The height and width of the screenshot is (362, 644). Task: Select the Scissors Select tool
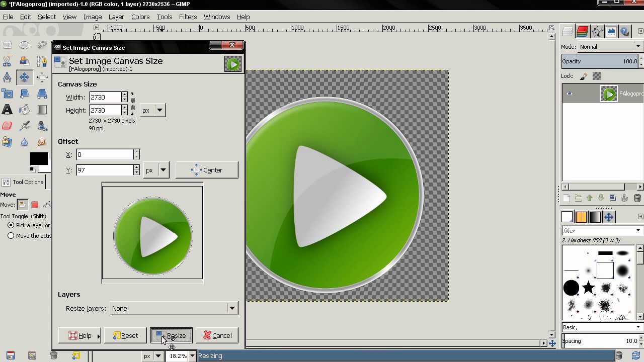click(x=7, y=61)
